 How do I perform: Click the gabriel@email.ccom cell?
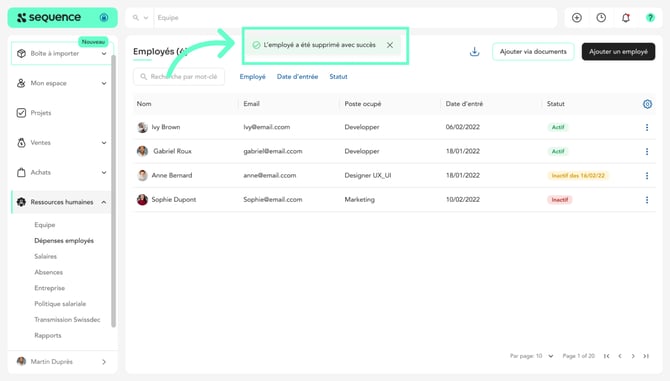[x=273, y=151]
